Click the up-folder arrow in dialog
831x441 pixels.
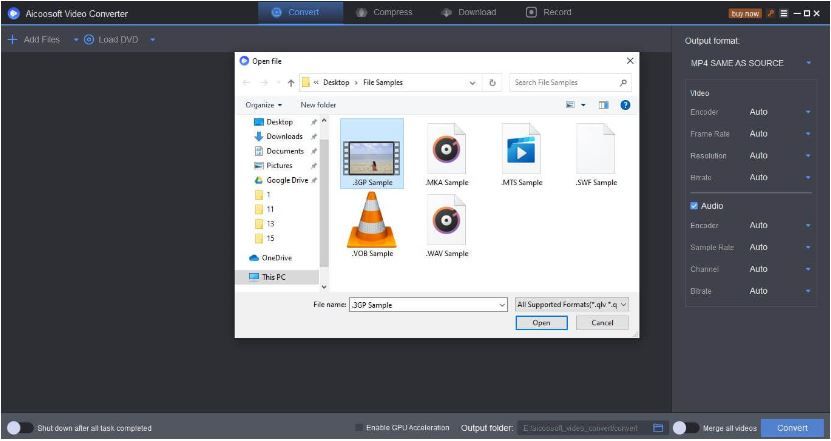(x=291, y=83)
